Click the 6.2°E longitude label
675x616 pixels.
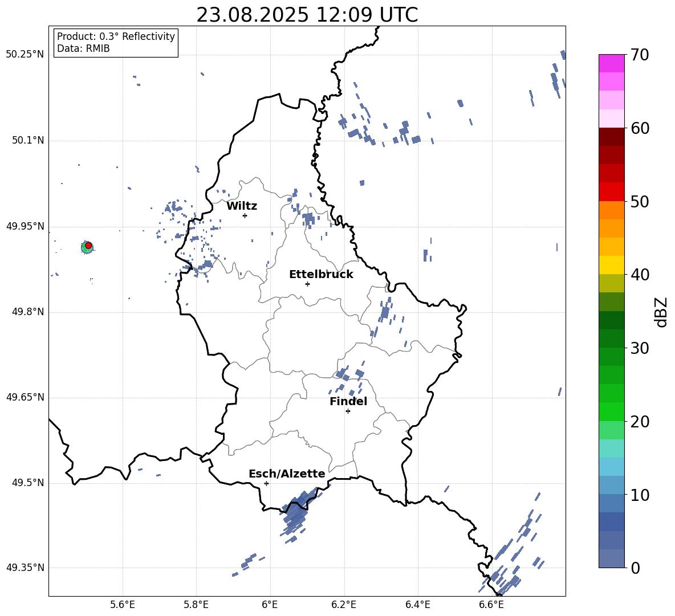344,605
